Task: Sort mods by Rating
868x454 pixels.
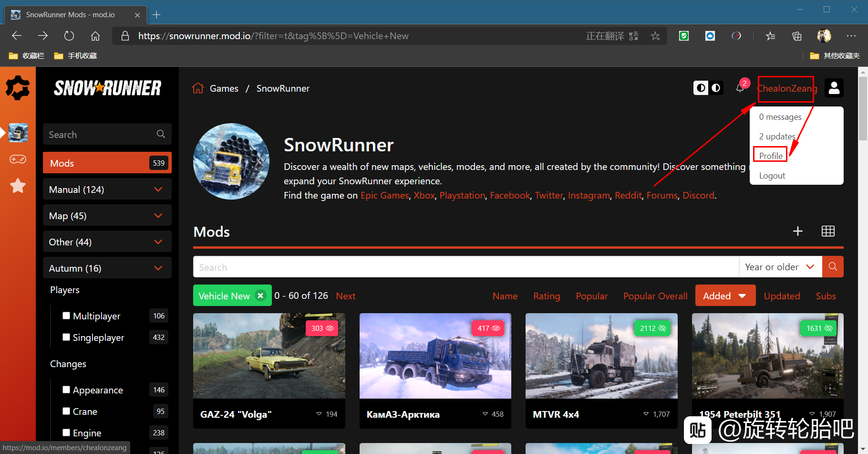Action: pos(547,296)
